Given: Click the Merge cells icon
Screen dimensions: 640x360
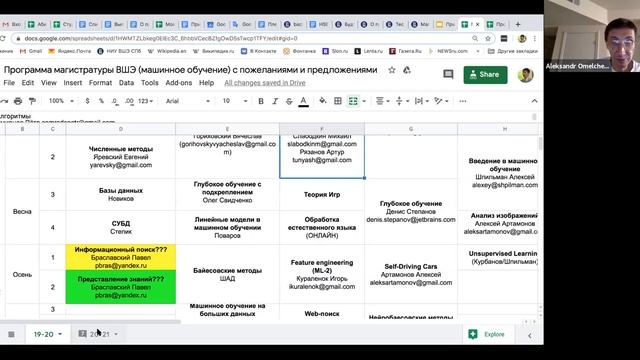Looking at the screenshot, I should (x=353, y=101).
